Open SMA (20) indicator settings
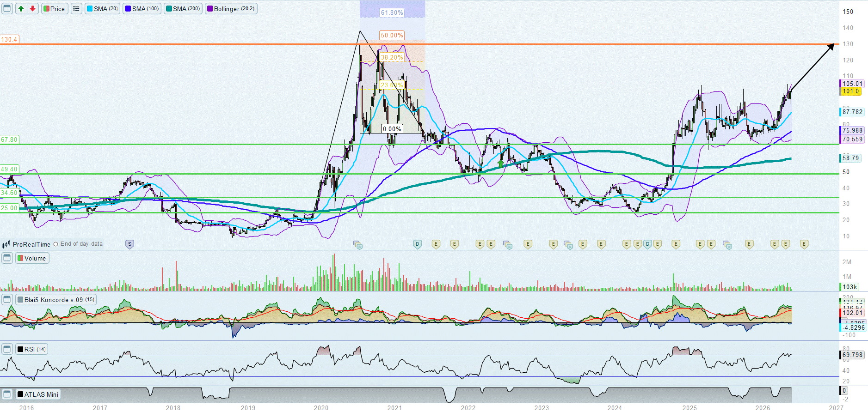This screenshot has width=868, height=412. coord(102,9)
